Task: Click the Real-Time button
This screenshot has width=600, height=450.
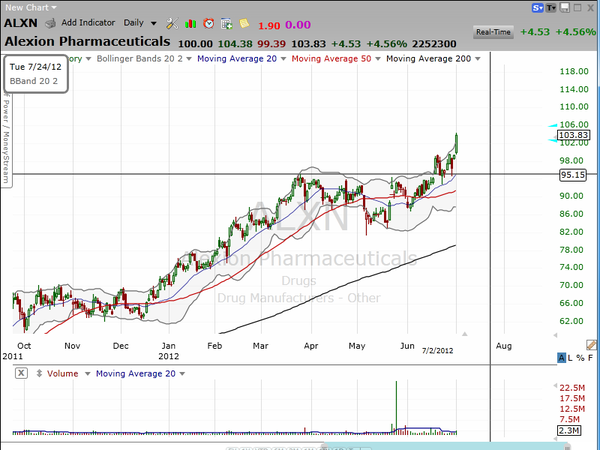Action: coord(493,32)
